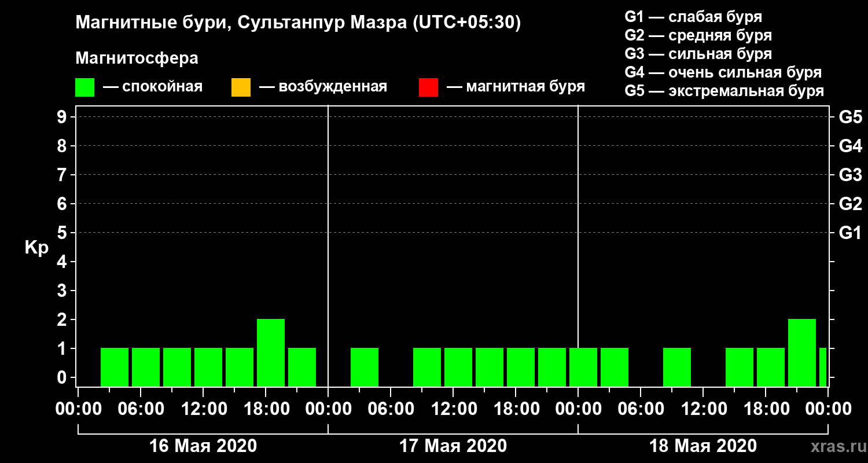
Task: Click the "Магнитосфера" heading
Action: click(x=137, y=58)
